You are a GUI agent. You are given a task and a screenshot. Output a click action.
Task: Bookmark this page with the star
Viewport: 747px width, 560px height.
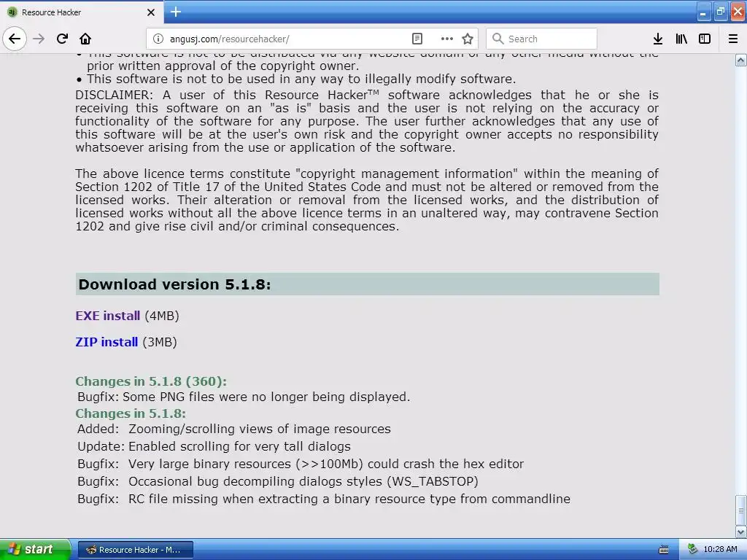point(468,39)
